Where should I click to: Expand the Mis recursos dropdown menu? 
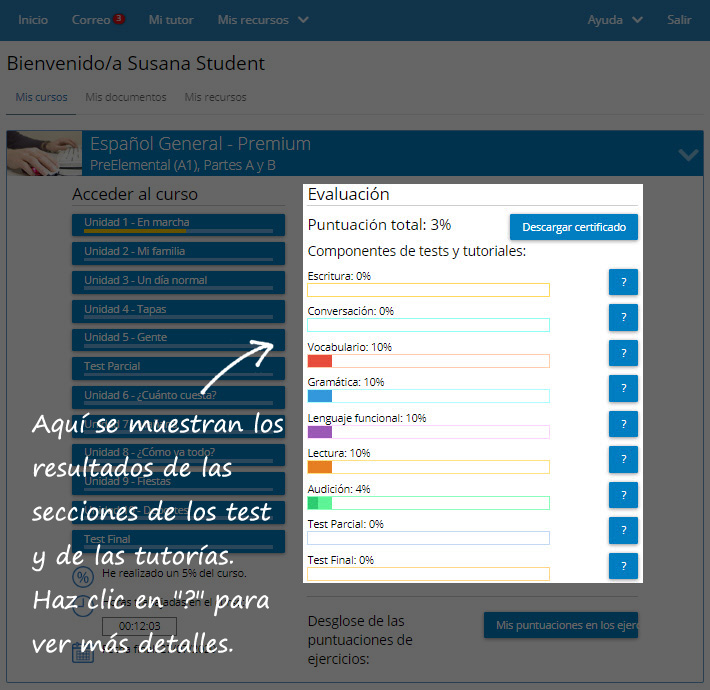263,20
